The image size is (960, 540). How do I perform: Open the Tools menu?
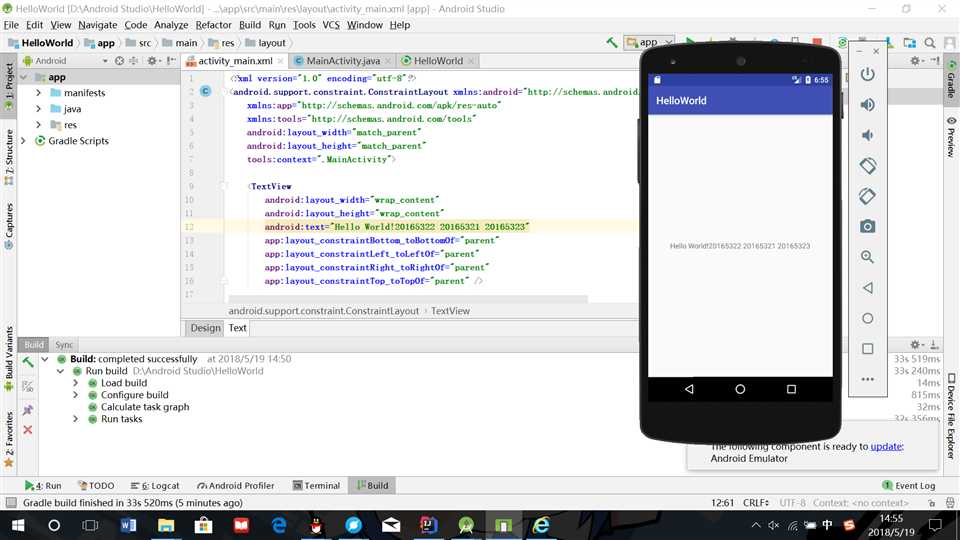tap(304, 24)
